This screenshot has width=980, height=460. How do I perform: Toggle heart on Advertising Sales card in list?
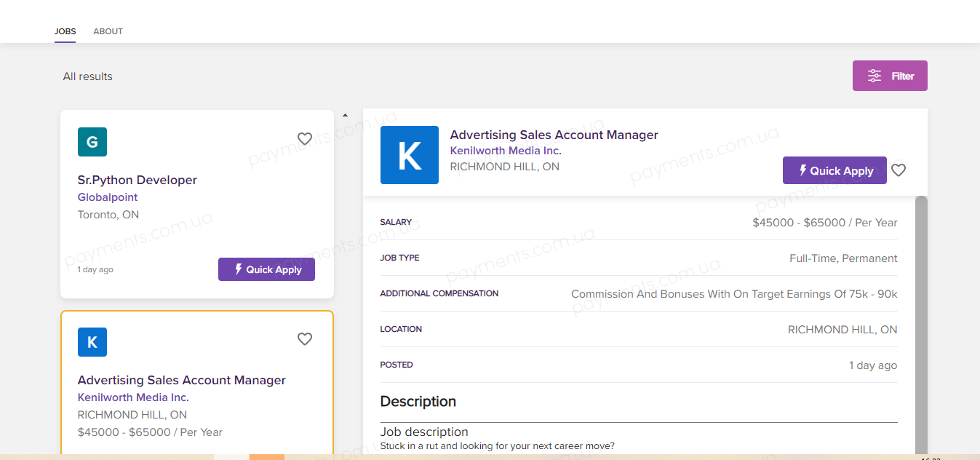(x=305, y=339)
